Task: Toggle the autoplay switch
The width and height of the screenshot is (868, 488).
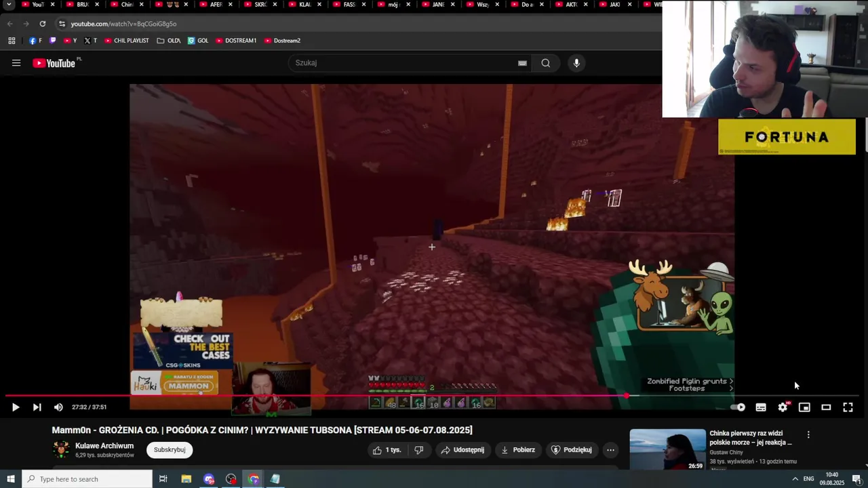Action: 738,407
